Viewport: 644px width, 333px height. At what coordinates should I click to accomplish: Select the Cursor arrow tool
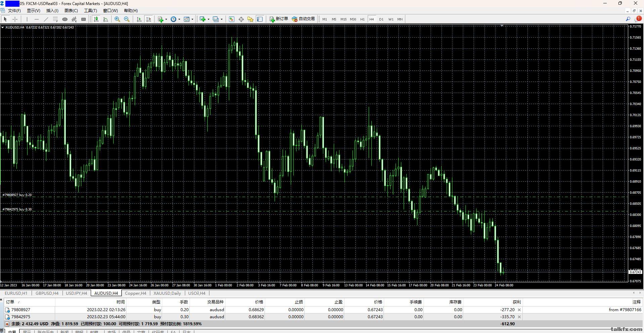5,19
